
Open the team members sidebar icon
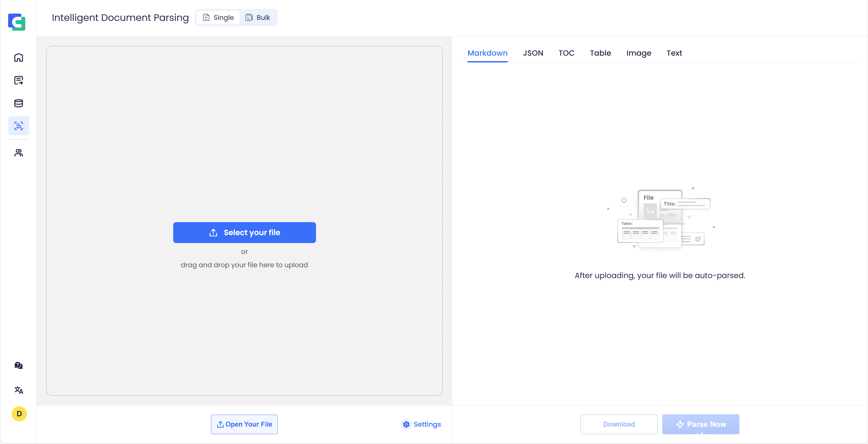pyautogui.click(x=18, y=153)
